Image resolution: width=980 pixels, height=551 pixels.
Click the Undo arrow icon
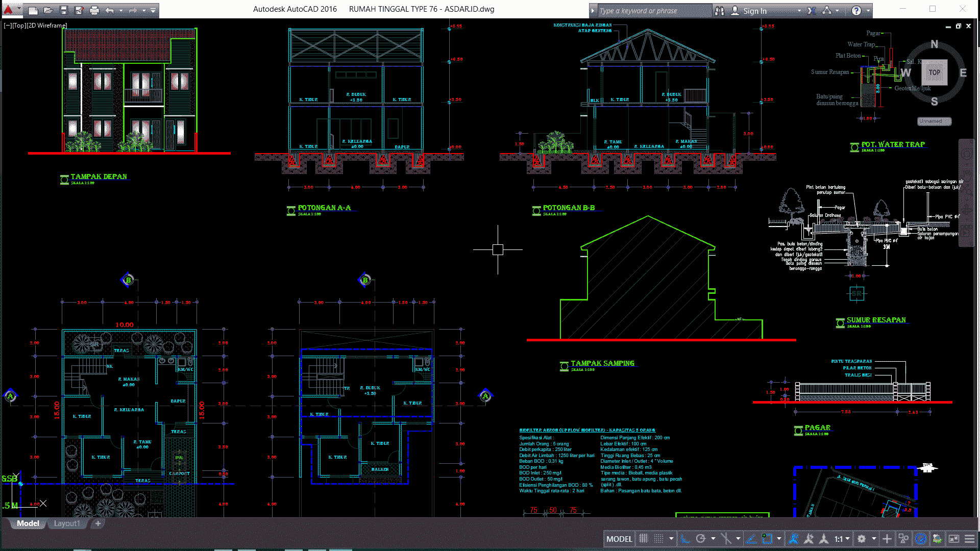[109, 10]
